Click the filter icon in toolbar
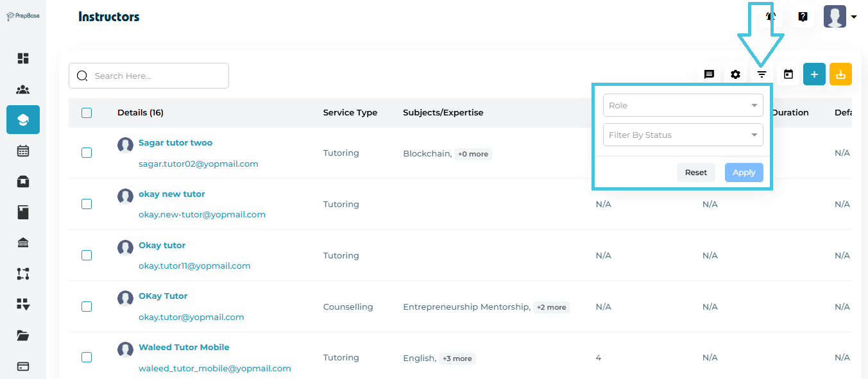This screenshot has width=868, height=379. pos(762,74)
